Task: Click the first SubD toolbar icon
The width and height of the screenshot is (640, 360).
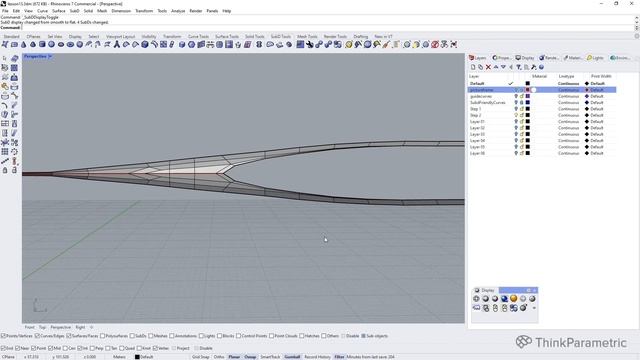Action: pos(5,44)
